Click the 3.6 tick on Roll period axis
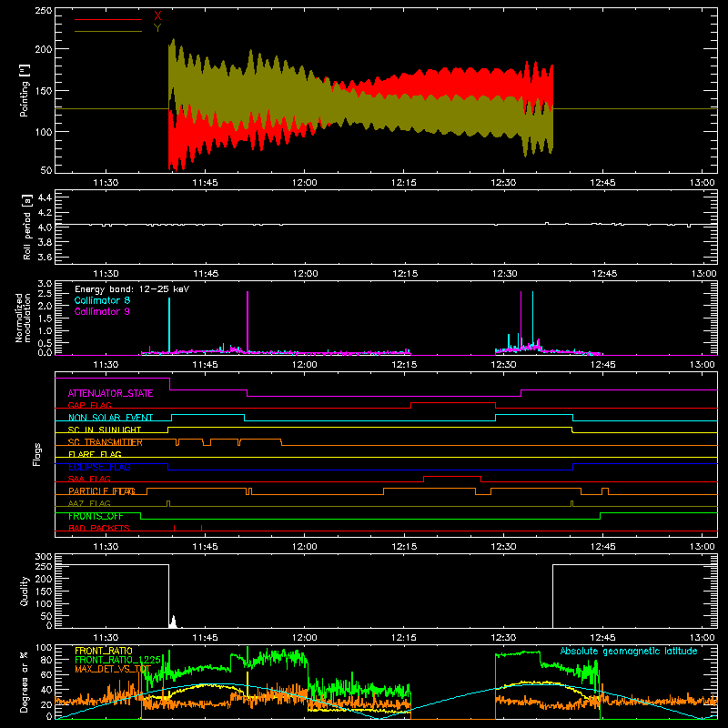The width and height of the screenshot is (728, 728). (x=45, y=257)
